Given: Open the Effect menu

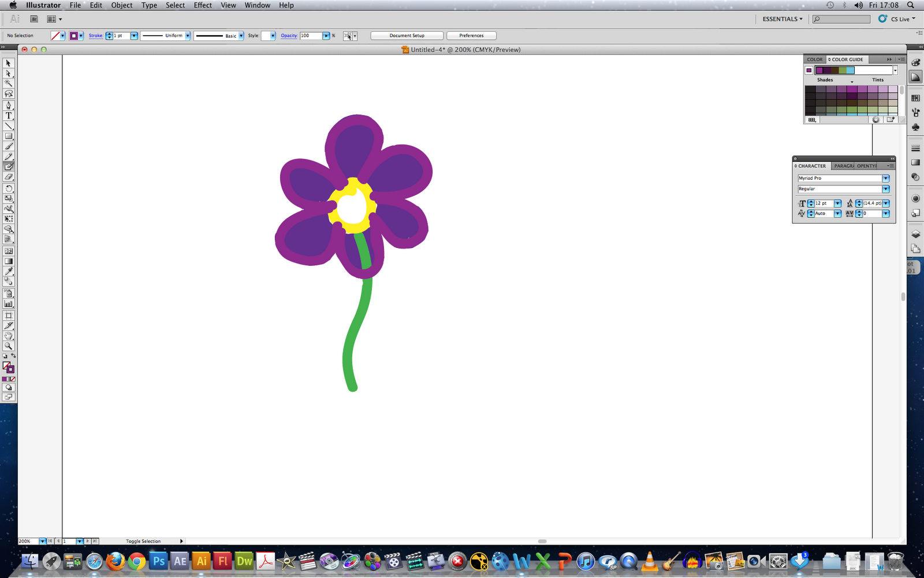Looking at the screenshot, I should tap(202, 5).
